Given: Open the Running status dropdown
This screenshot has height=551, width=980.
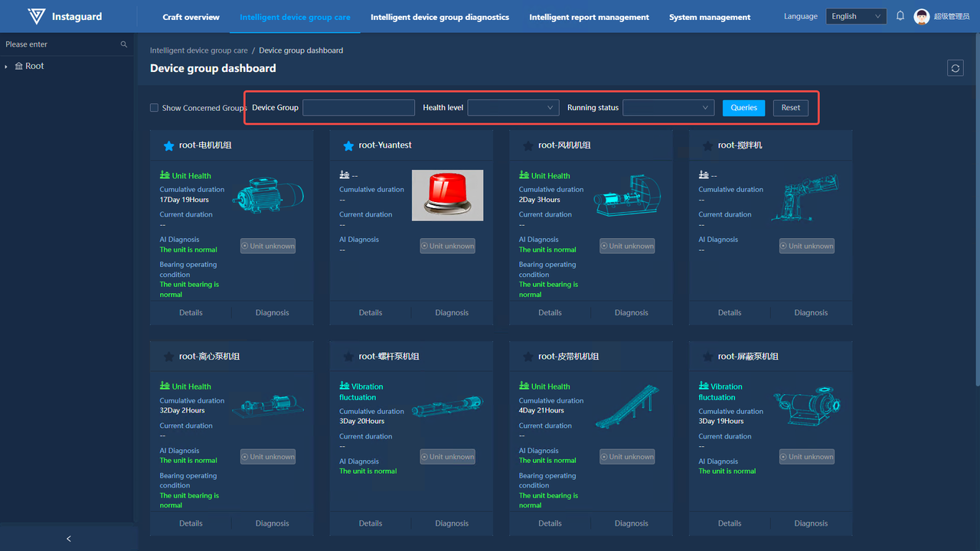Looking at the screenshot, I should tap(668, 108).
